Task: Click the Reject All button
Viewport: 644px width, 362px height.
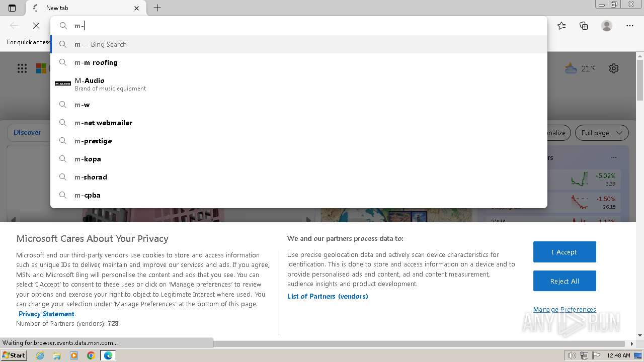Action: [x=565, y=281]
